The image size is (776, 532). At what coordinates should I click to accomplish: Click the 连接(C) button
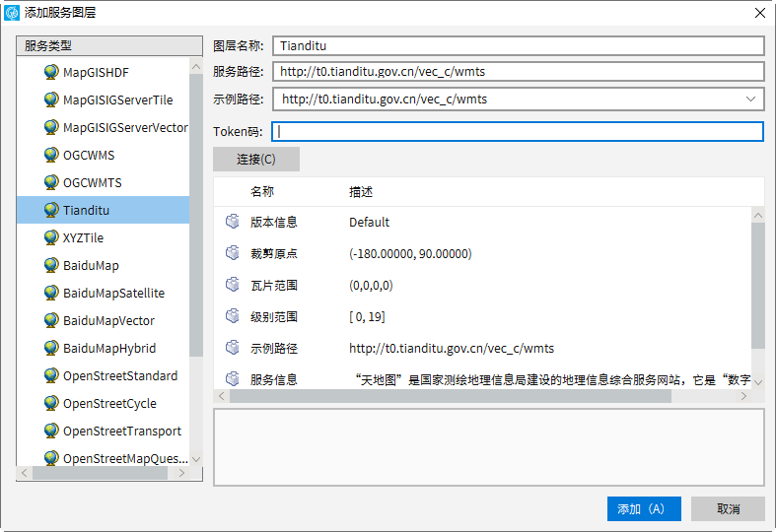(x=256, y=160)
